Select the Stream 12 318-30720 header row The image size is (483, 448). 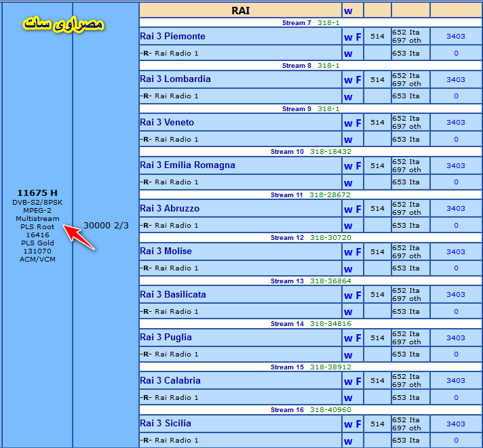click(311, 238)
